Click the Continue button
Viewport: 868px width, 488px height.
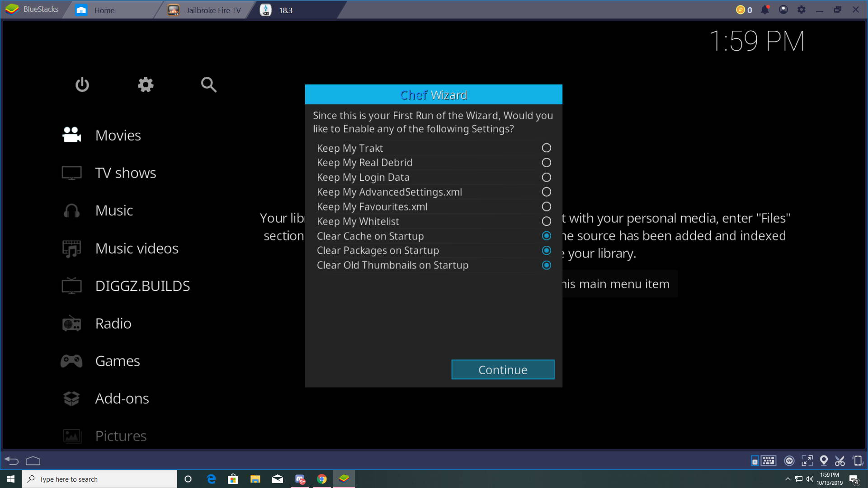click(503, 370)
